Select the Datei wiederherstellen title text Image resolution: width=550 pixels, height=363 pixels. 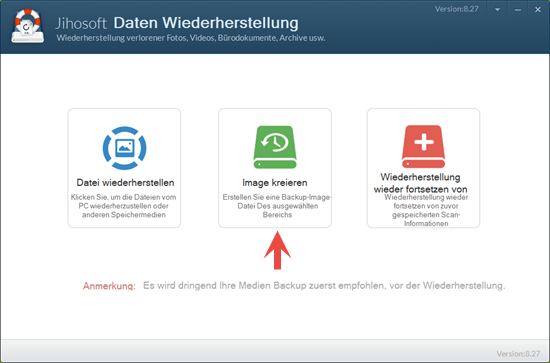(125, 183)
